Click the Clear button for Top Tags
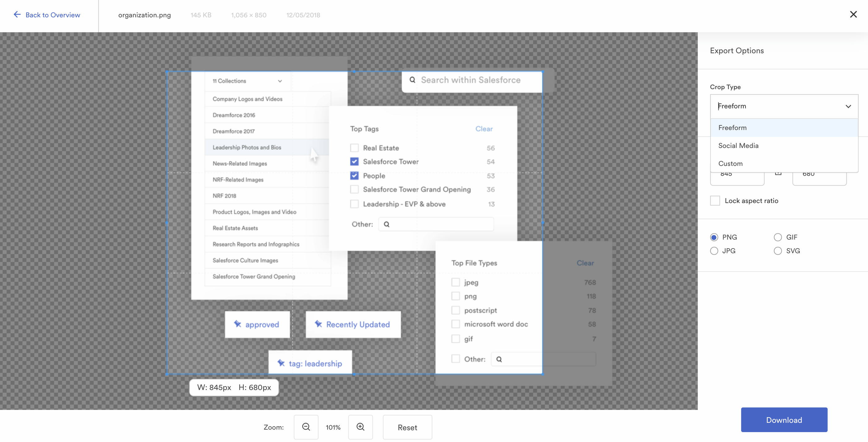Viewport: 868px width, 442px height. click(x=483, y=128)
